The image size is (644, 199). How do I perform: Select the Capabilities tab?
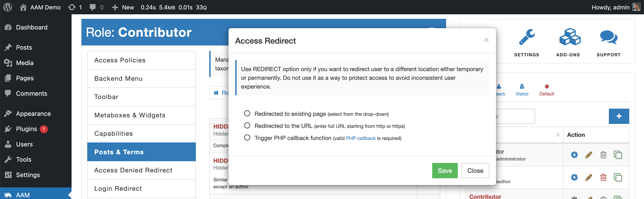[x=142, y=133]
